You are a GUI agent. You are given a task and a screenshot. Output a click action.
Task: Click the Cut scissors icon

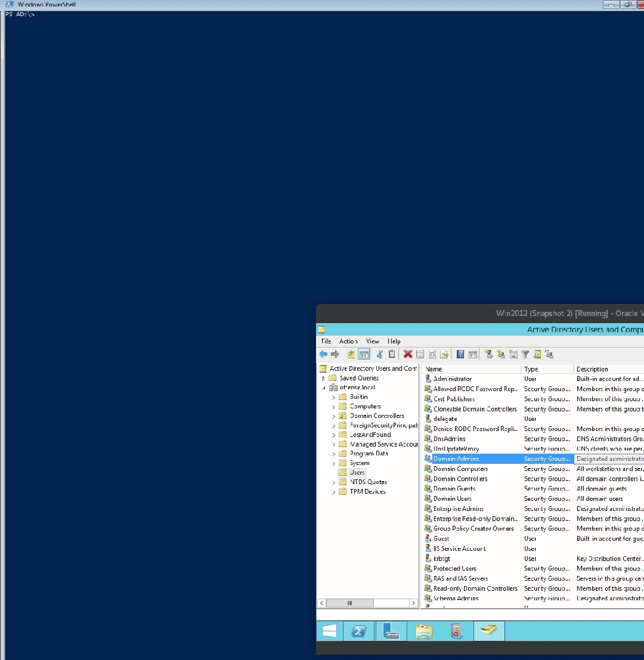(x=380, y=354)
